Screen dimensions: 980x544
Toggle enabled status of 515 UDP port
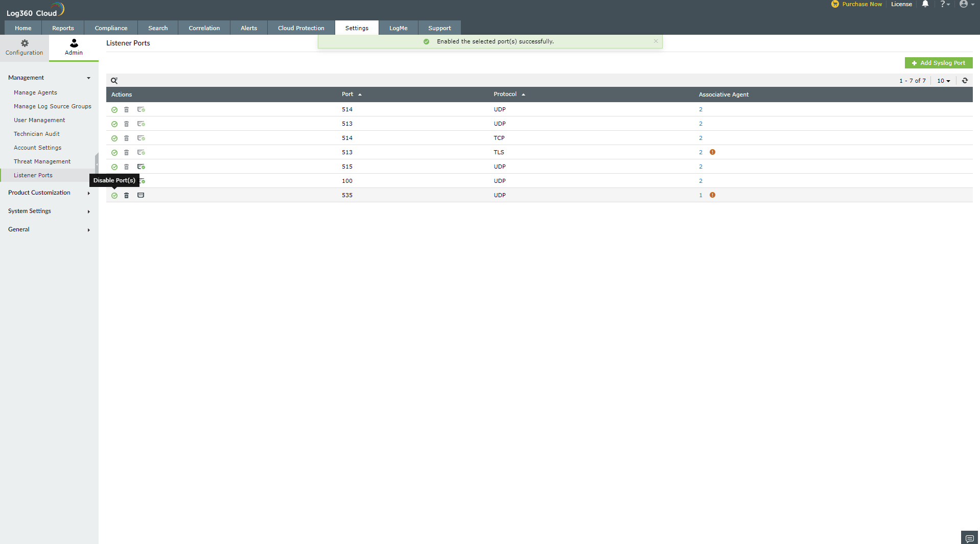click(114, 167)
